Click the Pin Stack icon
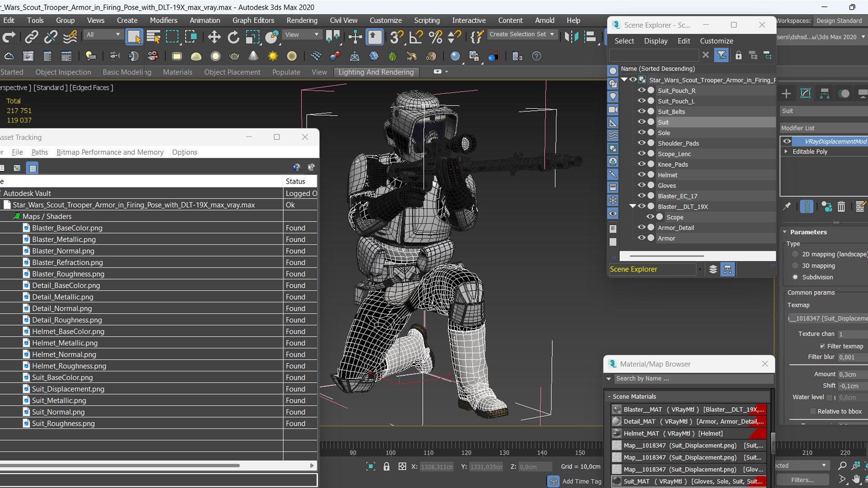This screenshot has height=488, width=868. [x=787, y=206]
